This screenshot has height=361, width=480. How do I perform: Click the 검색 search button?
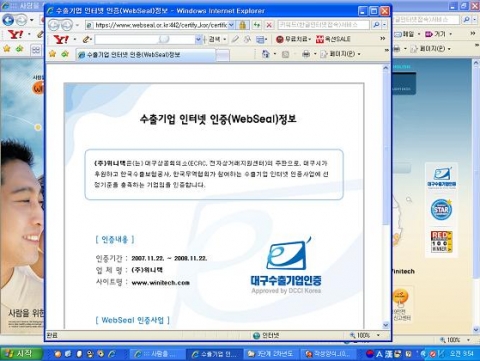214,39
